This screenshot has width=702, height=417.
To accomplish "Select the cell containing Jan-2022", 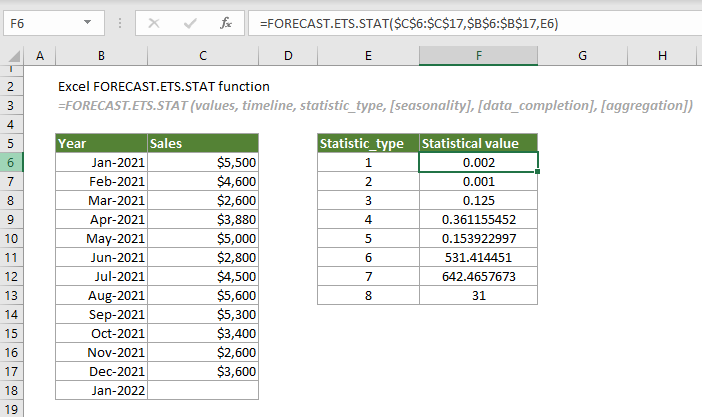I will coord(101,390).
